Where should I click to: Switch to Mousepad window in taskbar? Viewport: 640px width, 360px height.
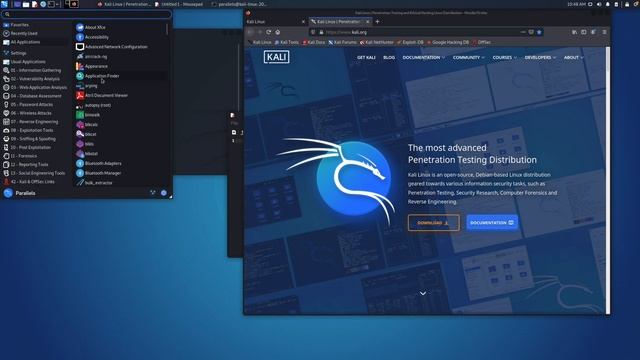coord(179,4)
